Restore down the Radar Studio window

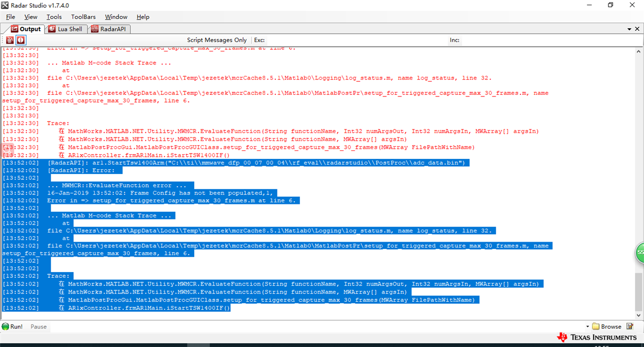(x=610, y=5)
